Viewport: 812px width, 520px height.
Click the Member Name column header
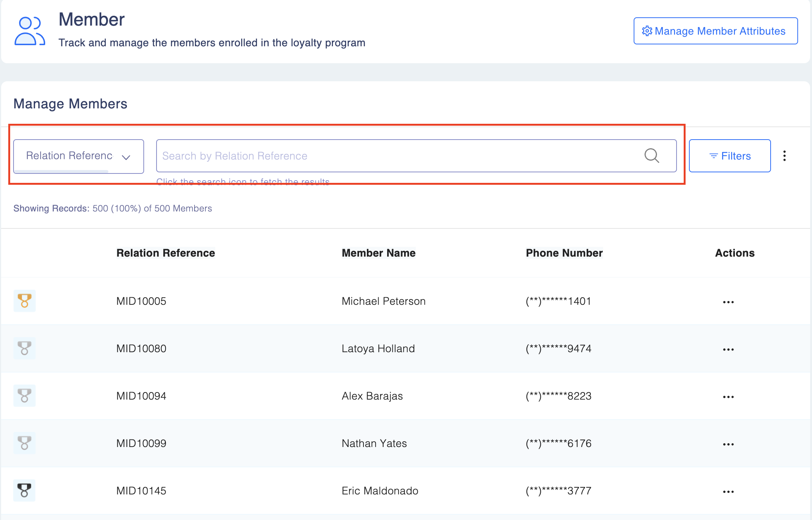click(x=379, y=253)
